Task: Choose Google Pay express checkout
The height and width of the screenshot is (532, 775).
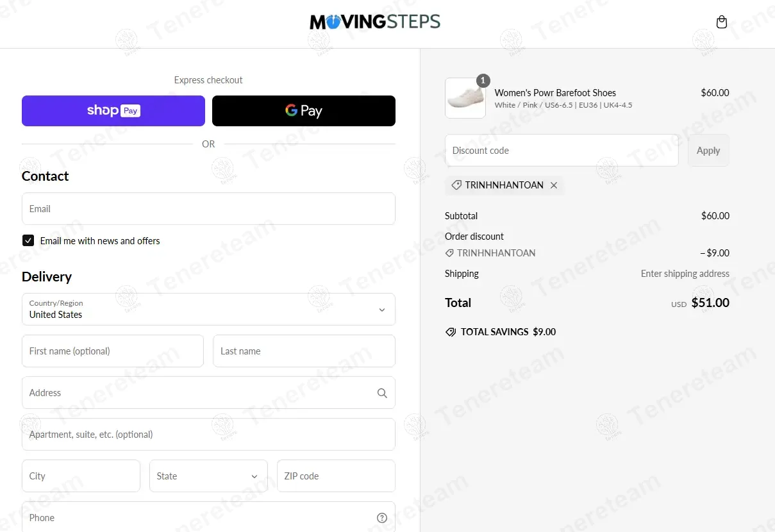Action: tap(304, 111)
